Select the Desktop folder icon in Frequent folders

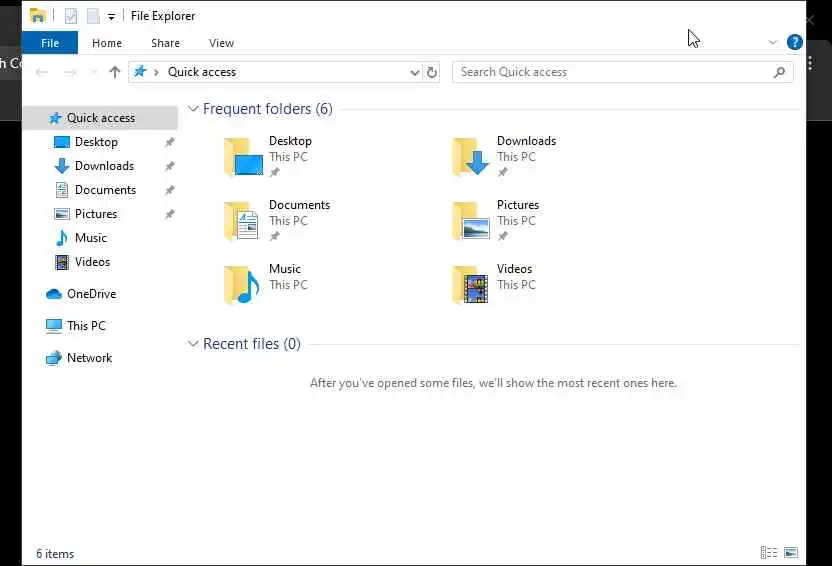pyautogui.click(x=243, y=156)
